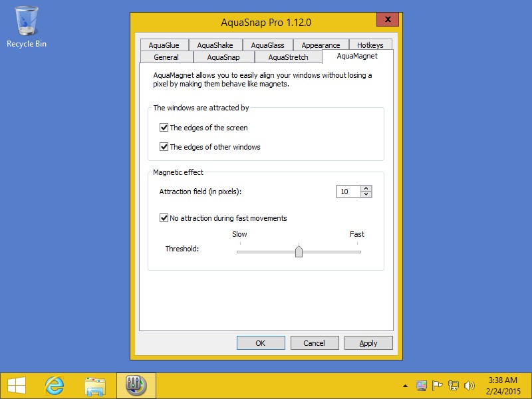
Task: Toggle 'The edges of other windows' checkbox
Action: (164, 147)
